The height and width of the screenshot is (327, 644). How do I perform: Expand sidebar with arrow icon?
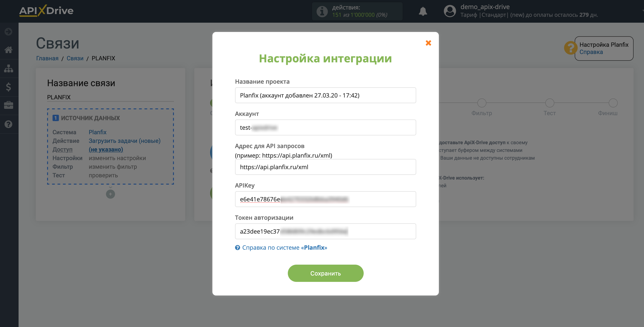click(9, 32)
